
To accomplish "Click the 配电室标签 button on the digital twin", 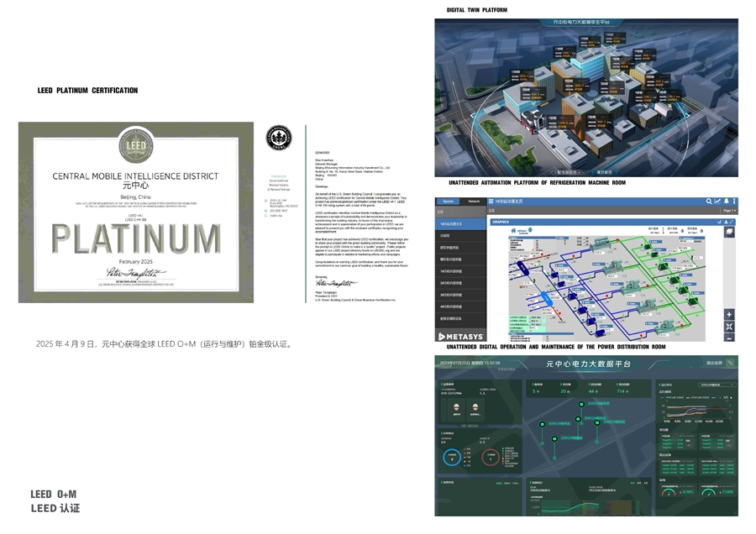I will 567,172.
